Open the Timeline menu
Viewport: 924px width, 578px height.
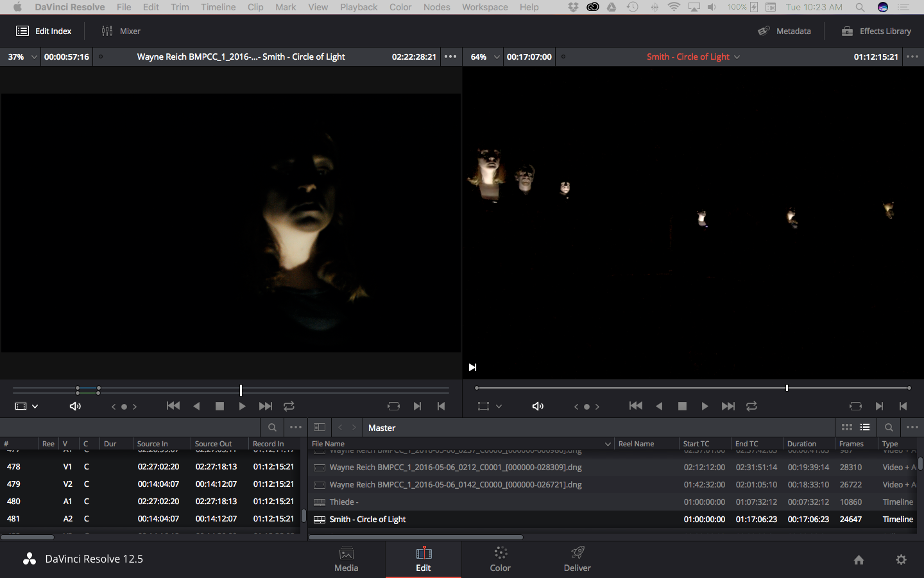click(218, 7)
